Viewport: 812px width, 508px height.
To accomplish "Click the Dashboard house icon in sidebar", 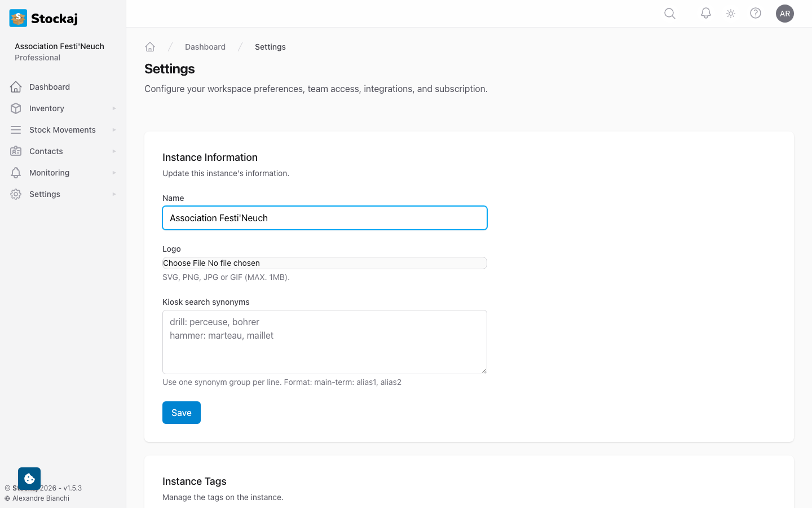I will click(16, 87).
